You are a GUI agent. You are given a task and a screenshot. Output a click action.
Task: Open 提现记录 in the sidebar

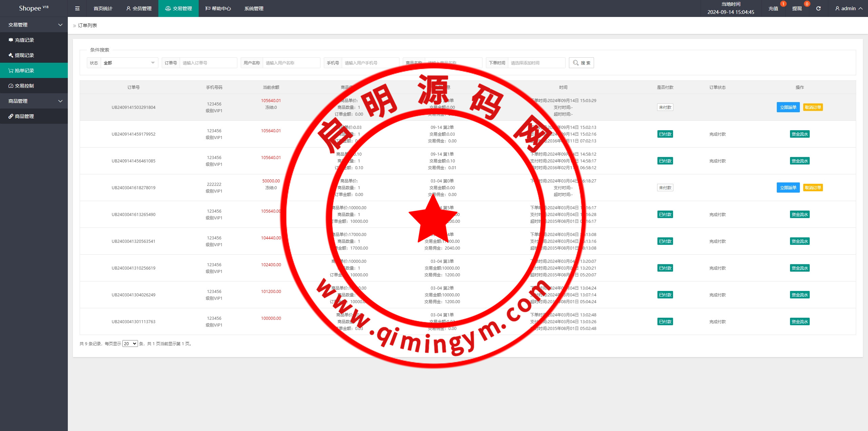pos(24,55)
